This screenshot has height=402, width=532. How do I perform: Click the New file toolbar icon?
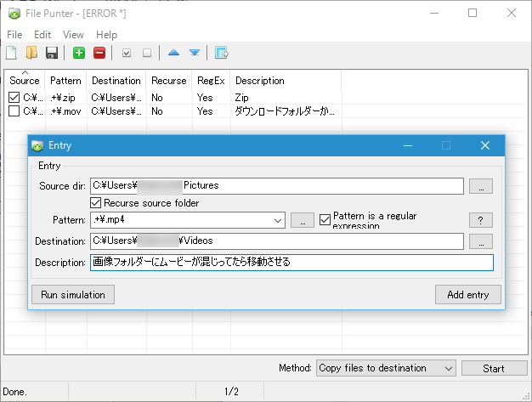pyautogui.click(x=11, y=53)
